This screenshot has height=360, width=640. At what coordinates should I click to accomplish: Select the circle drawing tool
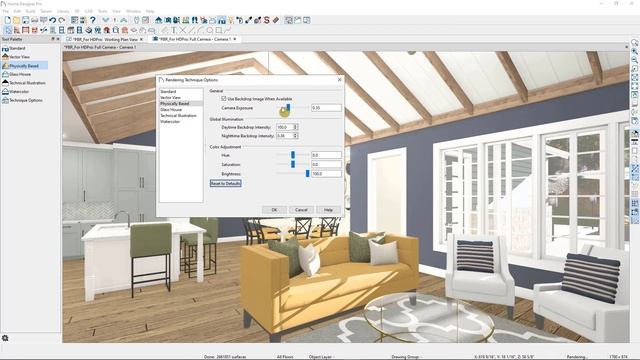click(209, 30)
